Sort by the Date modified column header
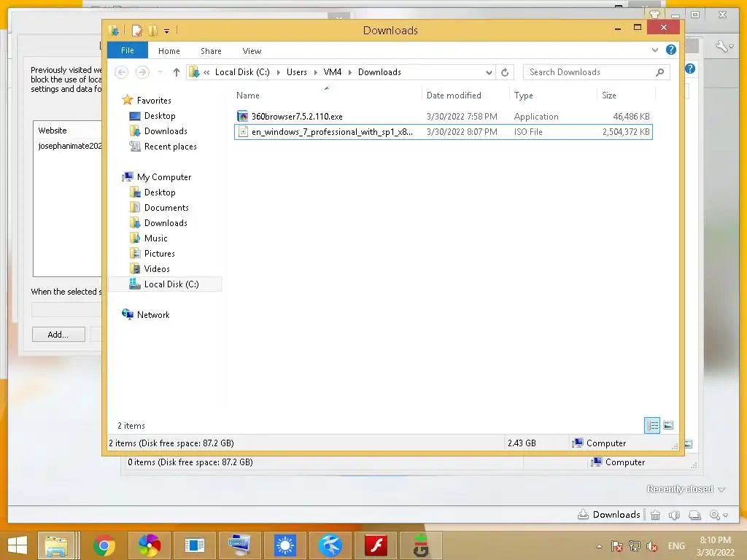747x560 pixels. pos(454,96)
